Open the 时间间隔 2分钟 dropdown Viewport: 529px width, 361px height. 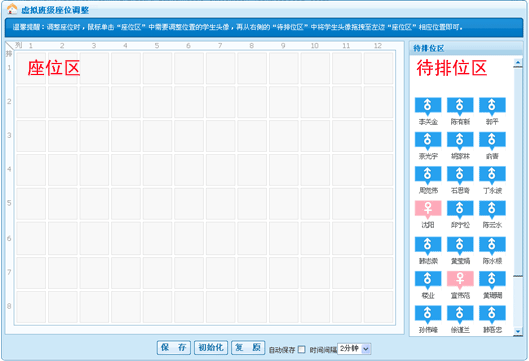354,349
